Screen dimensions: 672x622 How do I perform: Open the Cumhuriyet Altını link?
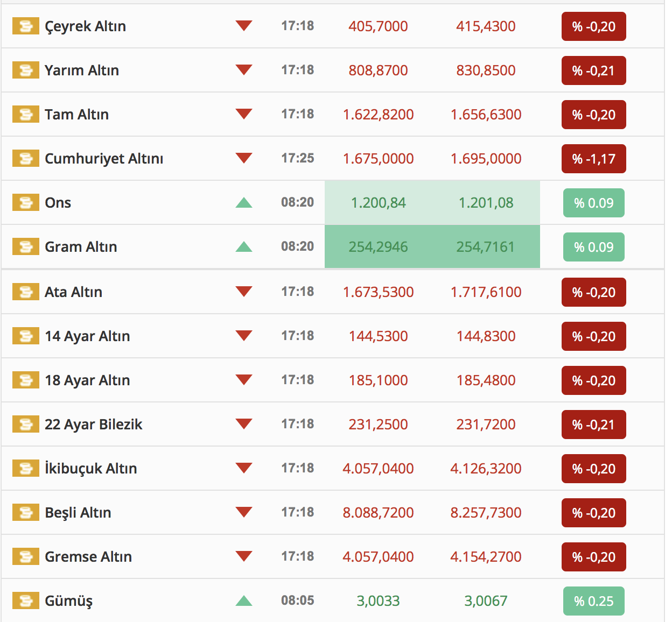point(104,159)
